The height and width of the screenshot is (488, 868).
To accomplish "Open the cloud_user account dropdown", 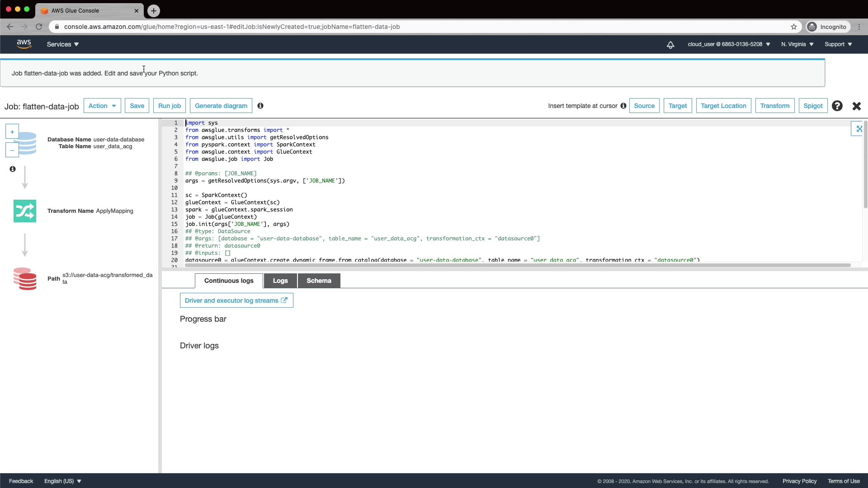I will coord(729,44).
